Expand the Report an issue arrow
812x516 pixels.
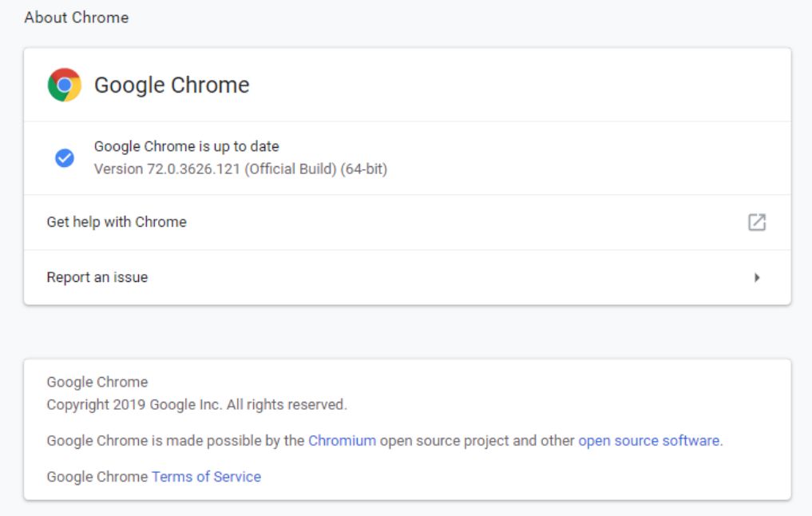(x=757, y=278)
